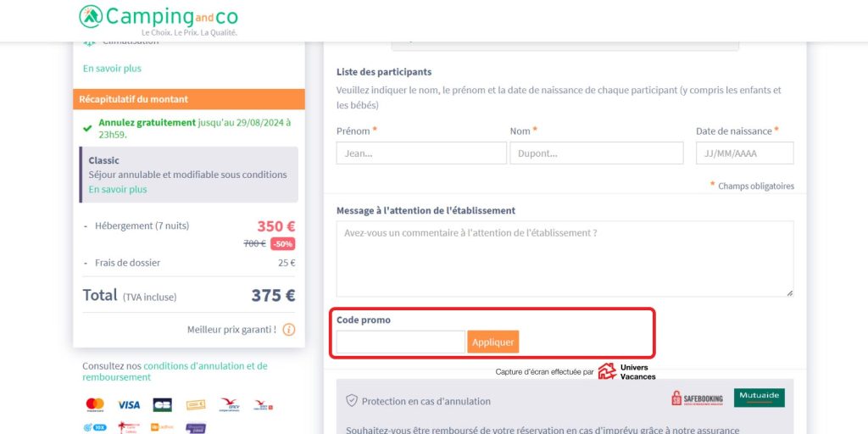
Task: Click the cancellation protection shield icon
Action: click(x=351, y=401)
